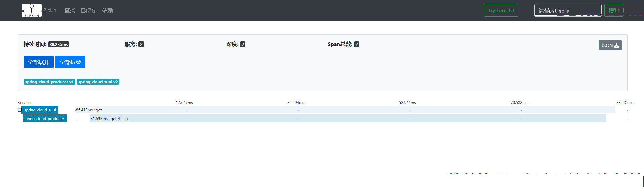
Task: Focus the trace ID search field
Action: coord(568,10)
